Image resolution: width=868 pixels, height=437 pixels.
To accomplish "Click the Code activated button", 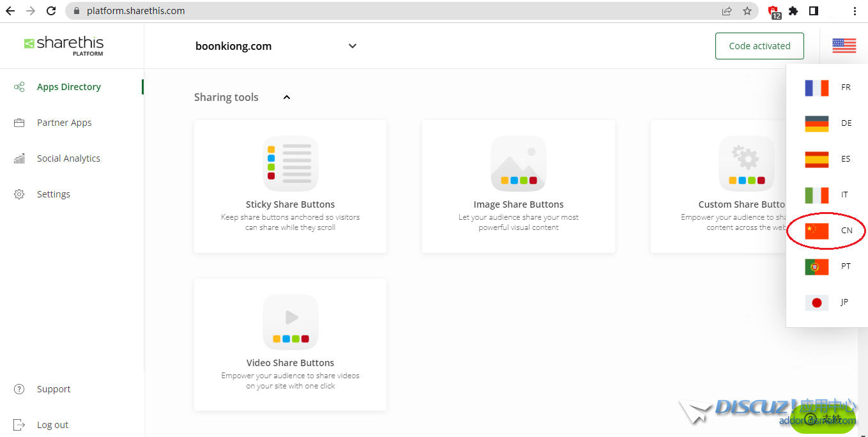I will click(x=759, y=46).
